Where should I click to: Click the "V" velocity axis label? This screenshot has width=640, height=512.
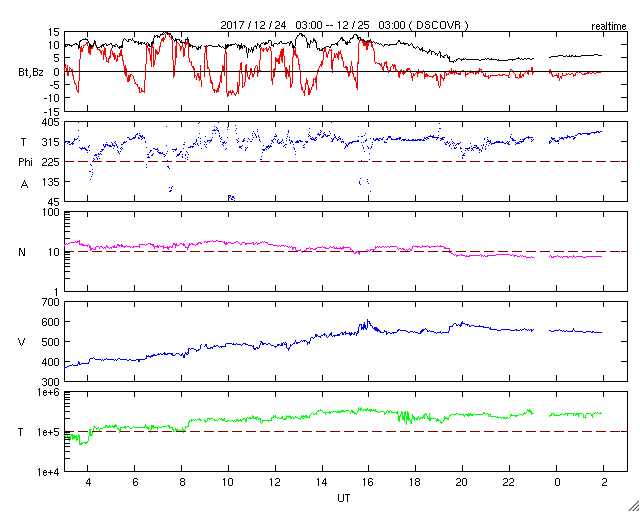[22, 342]
